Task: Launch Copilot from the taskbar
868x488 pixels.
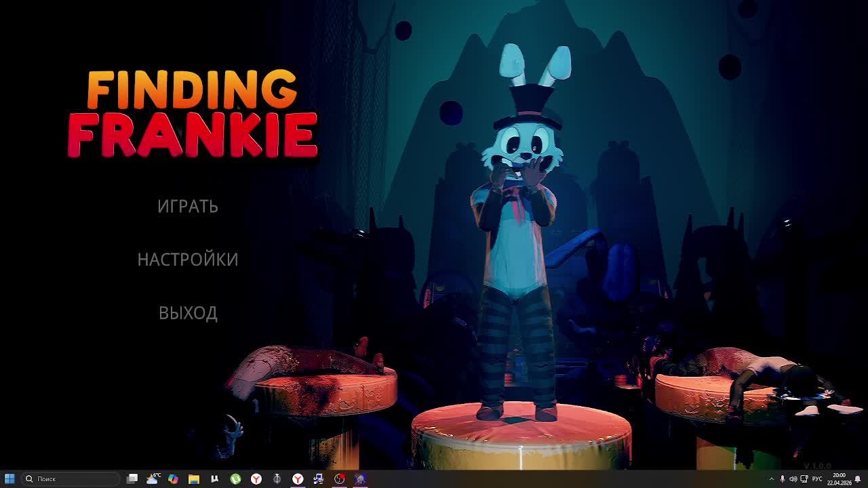Action: pos(173,479)
